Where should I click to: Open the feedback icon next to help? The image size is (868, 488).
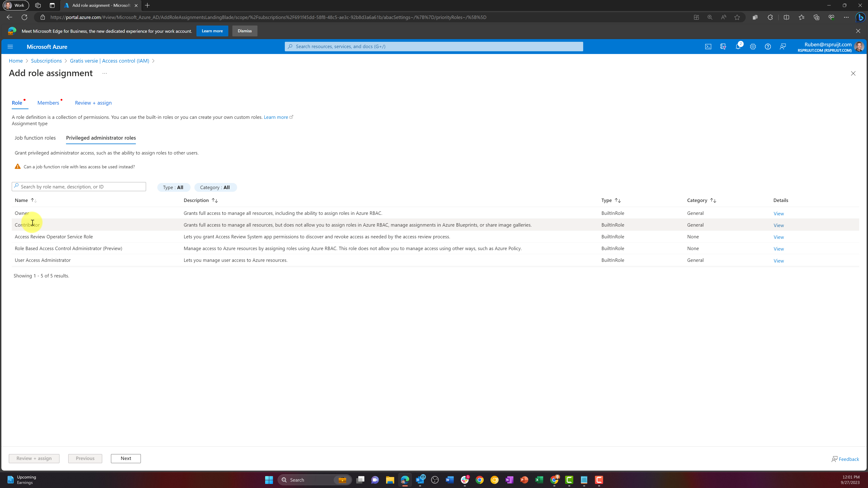[782, 47]
